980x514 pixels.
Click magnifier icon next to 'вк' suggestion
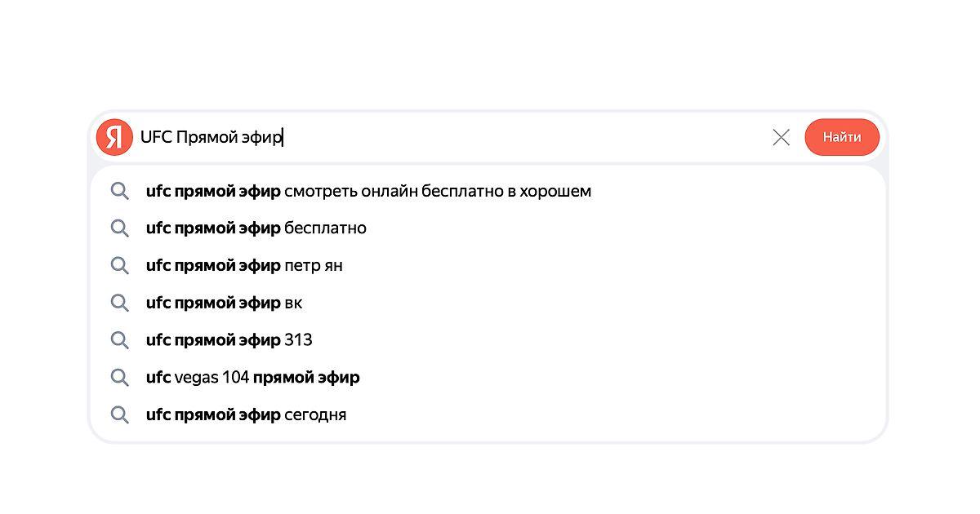click(x=120, y=304)
